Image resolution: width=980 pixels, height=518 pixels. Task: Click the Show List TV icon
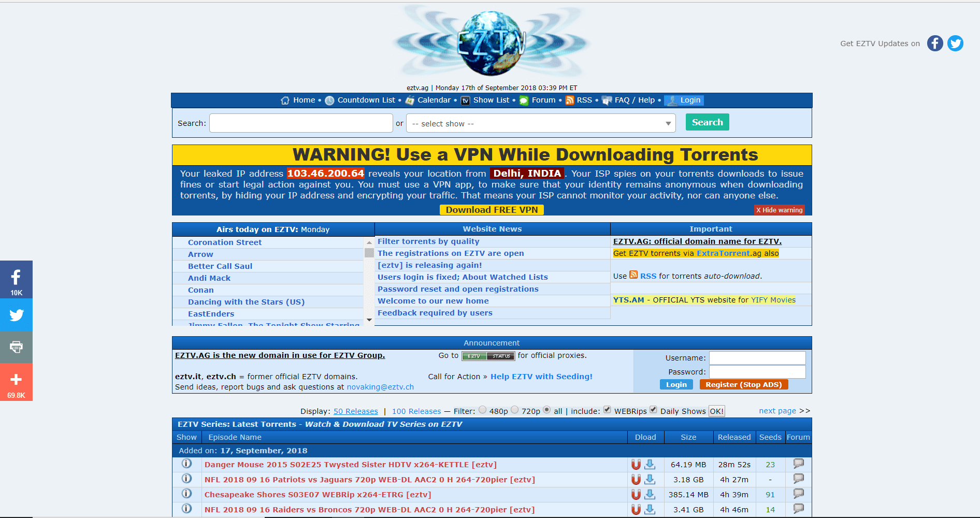[465, 100]
